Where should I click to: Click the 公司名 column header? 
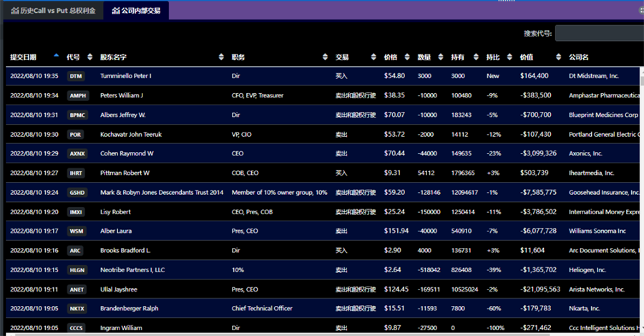click(579, 57)
